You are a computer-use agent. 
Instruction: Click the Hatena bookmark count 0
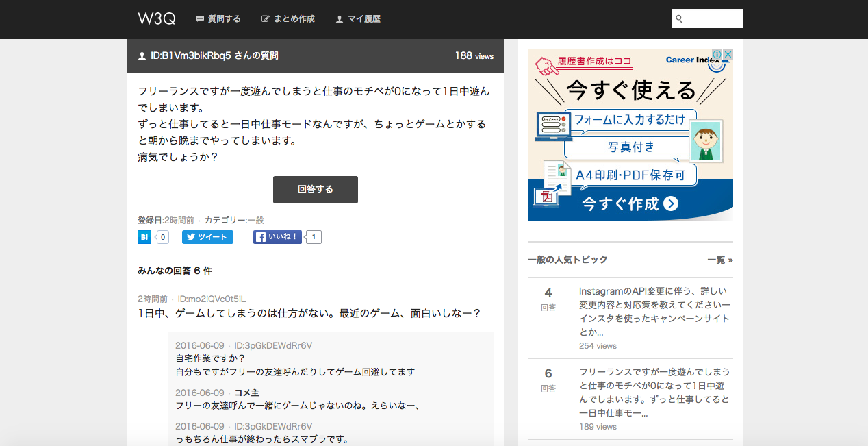pyautogui.click(x=162, y=237)
